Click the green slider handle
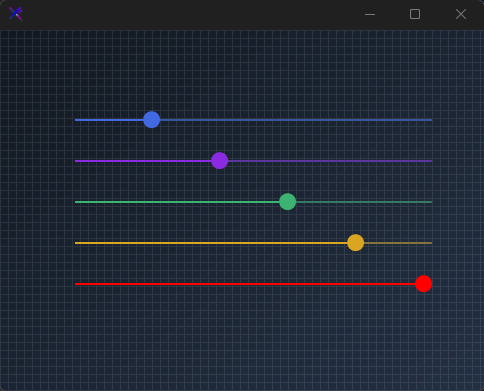Image resolution: width=484 pixels, height=391 pixels. click(288, 202)
